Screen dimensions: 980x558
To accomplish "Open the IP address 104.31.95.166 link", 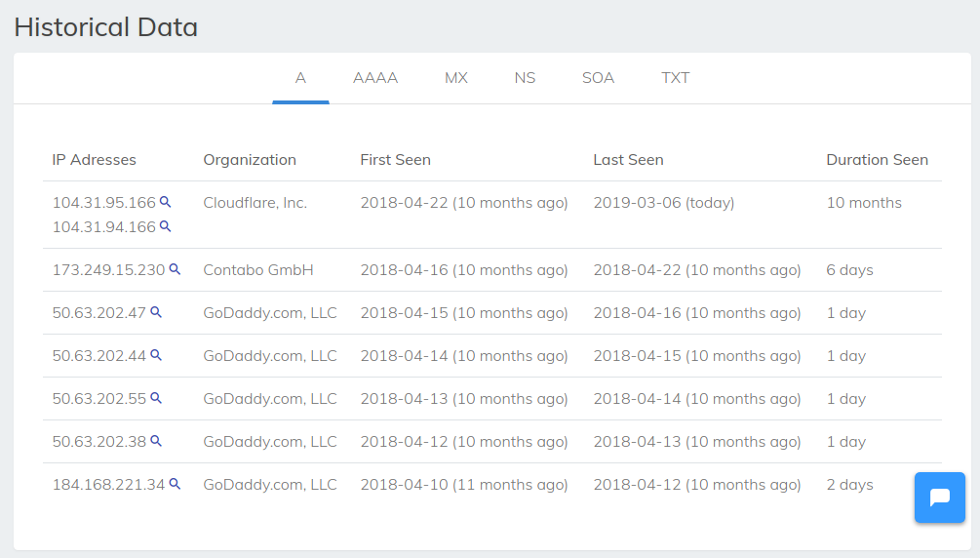I will coord(103,203).
